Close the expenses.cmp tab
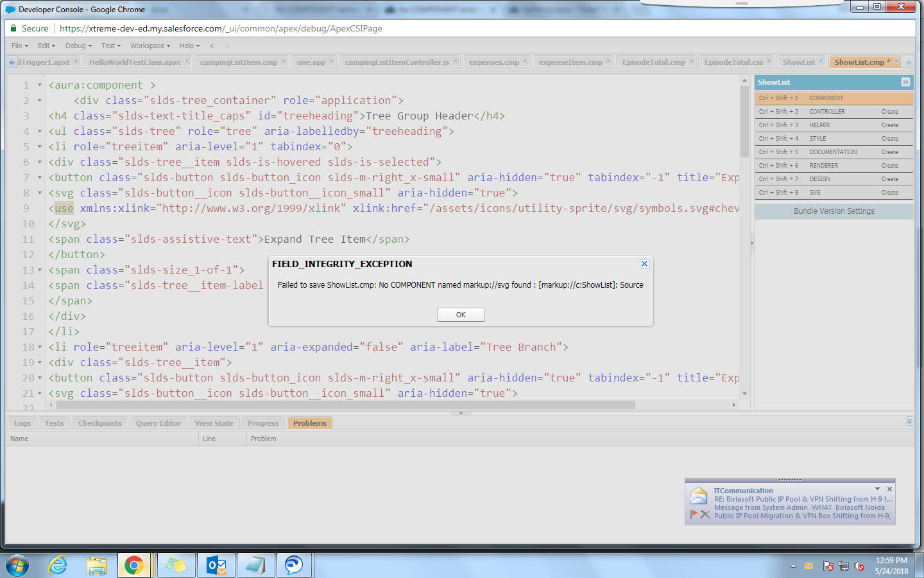Screen dimensions: 924x578 525,61
